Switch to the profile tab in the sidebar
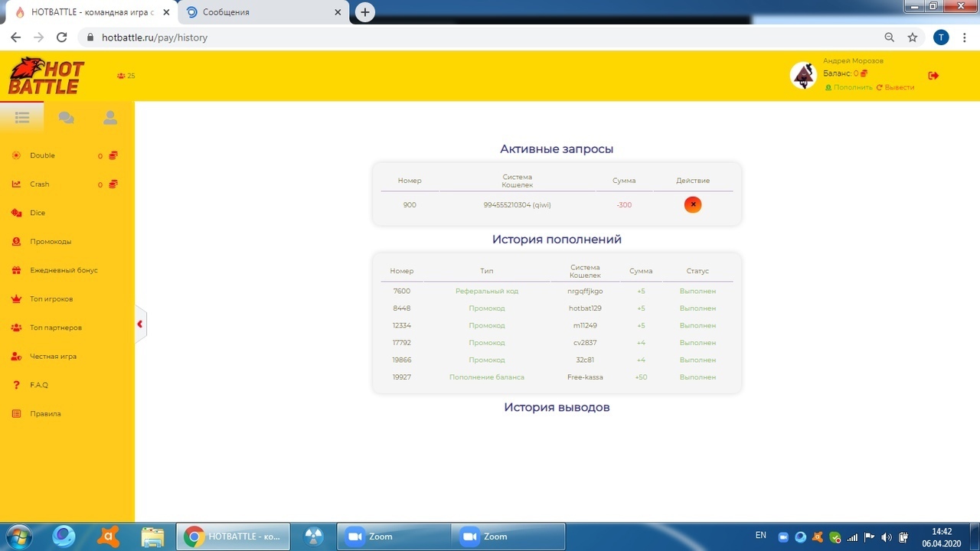The width and height of the screenshot is (980, 551). pos(110,118)
